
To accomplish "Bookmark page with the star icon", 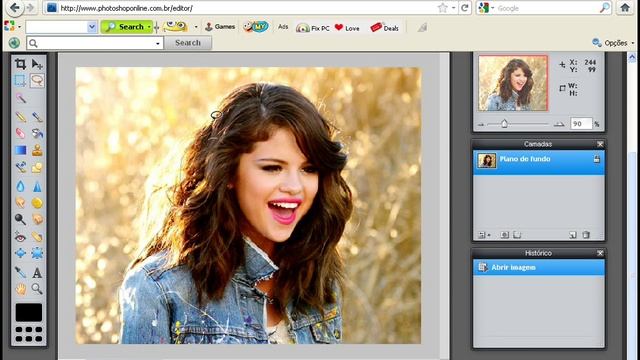I will (x=442, y=8).
